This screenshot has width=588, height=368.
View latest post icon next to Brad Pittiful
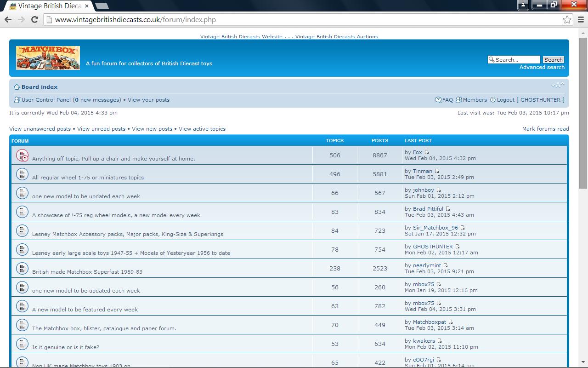click(448, 209)
